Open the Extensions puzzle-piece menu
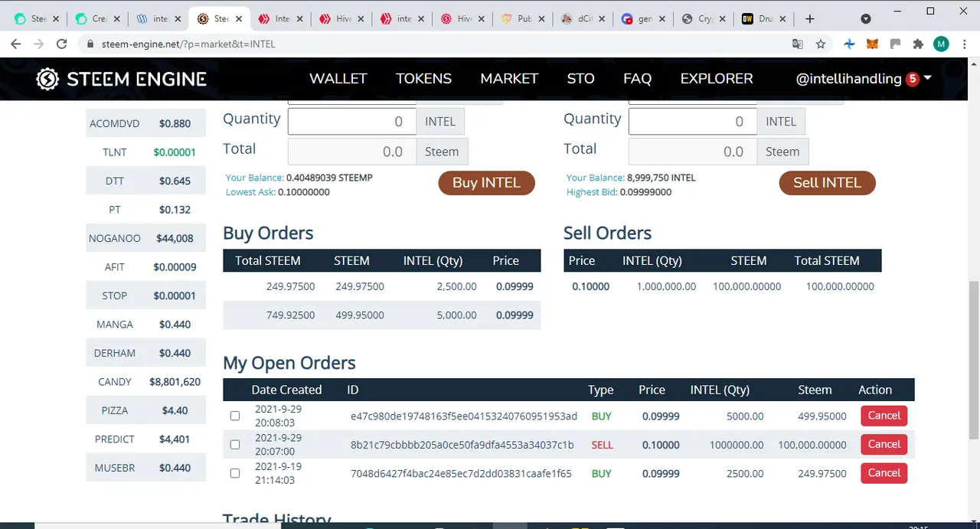 coord(918,44)
